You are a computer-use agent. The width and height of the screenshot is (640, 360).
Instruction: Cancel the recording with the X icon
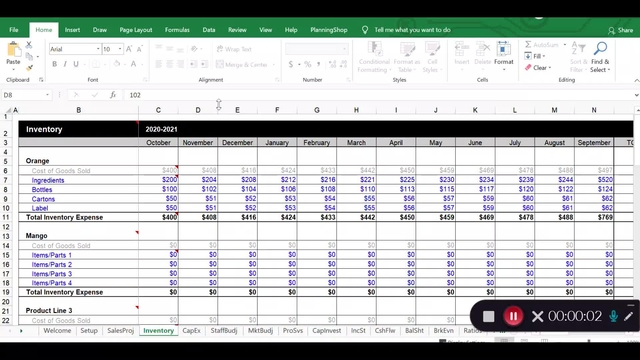pyautogui.click(x=538, y=316)
